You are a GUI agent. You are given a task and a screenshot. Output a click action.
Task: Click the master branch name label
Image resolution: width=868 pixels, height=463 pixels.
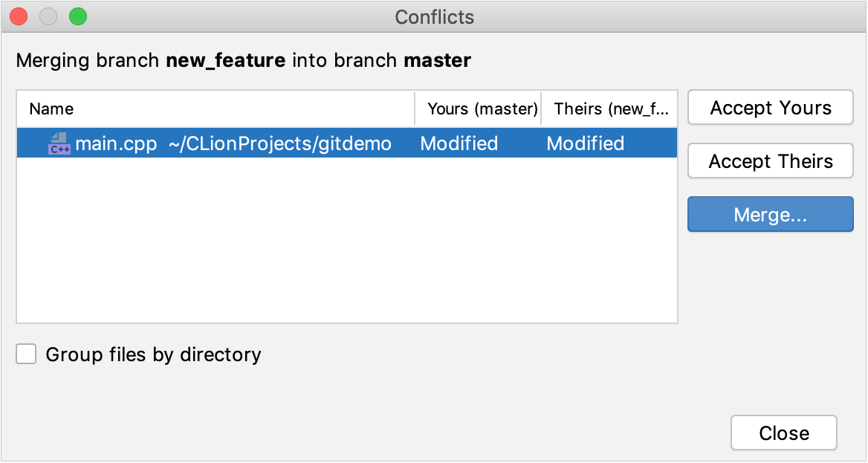point(437,60)
